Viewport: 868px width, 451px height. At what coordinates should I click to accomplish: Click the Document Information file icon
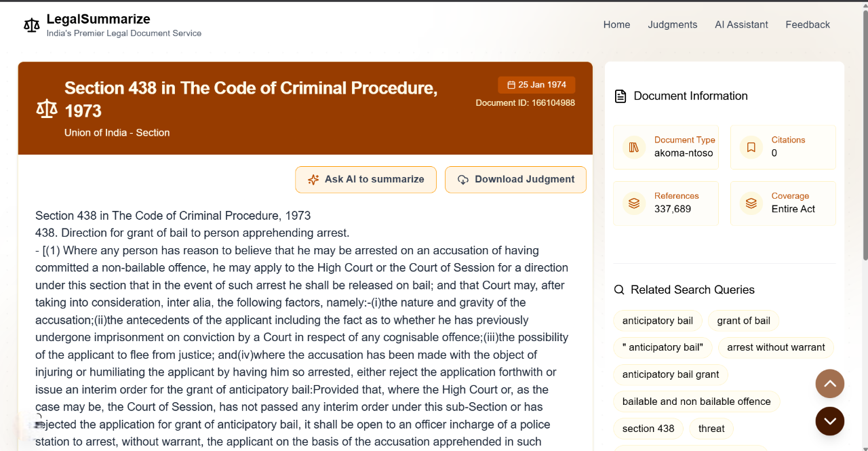click(620, 96)
